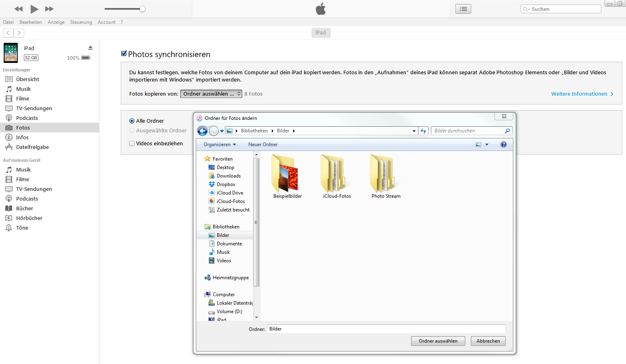
Task: Open the ? help menu
Action: pos(122,22)
